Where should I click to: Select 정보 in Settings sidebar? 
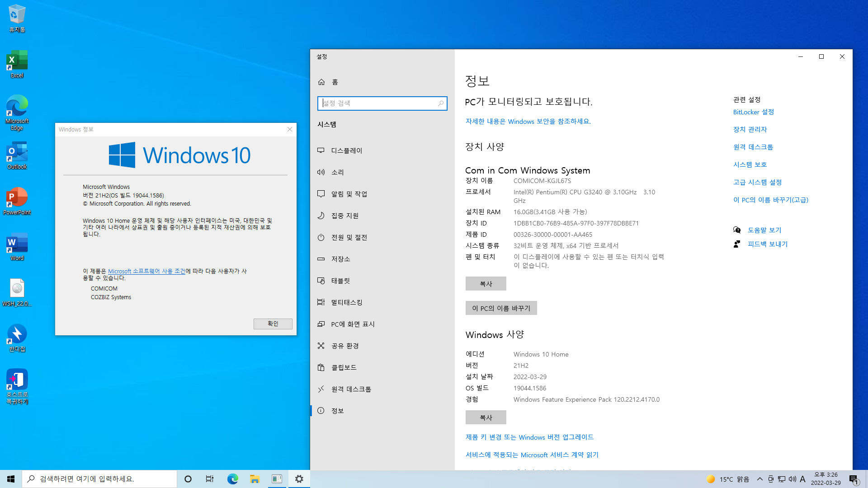click(382, 411)
